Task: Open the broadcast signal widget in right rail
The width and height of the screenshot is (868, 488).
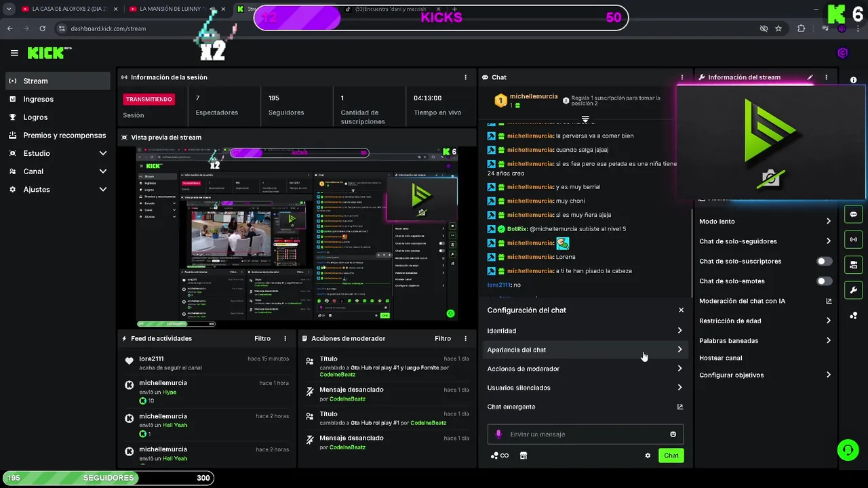Action: point(853,239)
